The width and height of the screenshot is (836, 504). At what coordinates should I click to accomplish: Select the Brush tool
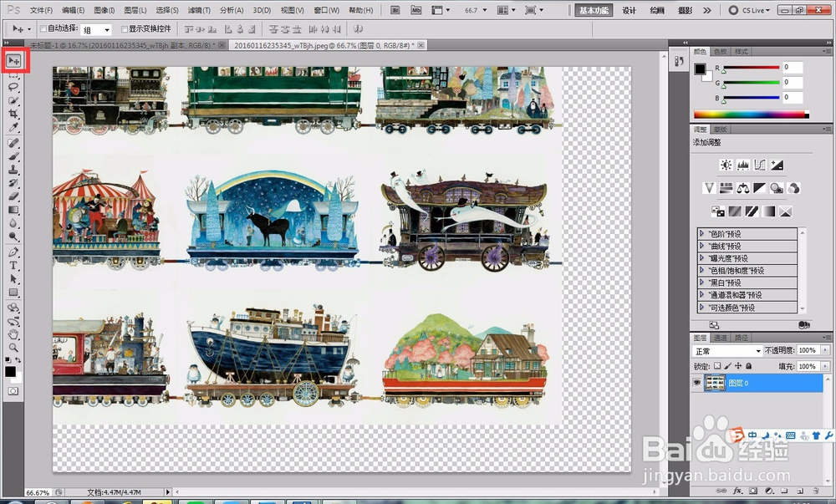pos(13,156)
